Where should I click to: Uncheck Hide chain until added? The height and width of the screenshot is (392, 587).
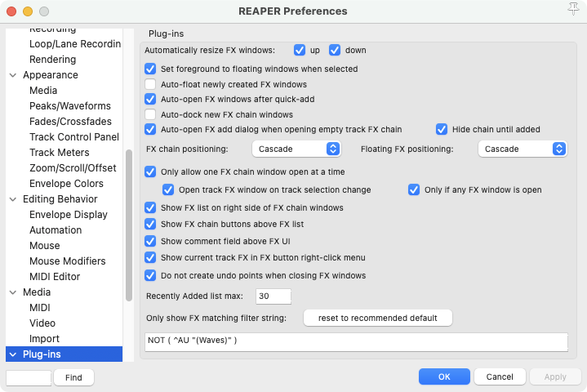coord(442,129)
